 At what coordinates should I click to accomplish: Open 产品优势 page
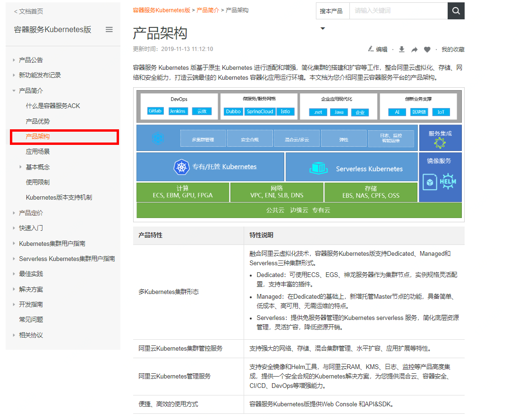38,121
